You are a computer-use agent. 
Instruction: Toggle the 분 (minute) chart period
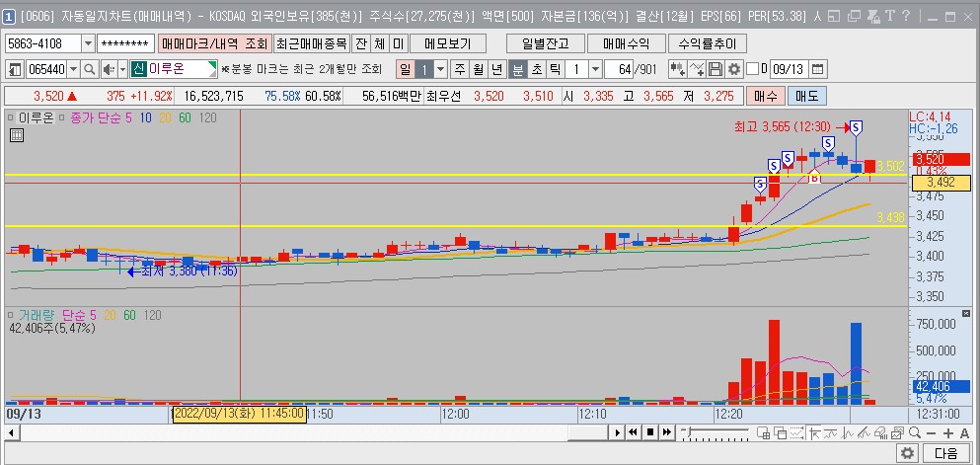pyautogui.click(x=517, y=69)
